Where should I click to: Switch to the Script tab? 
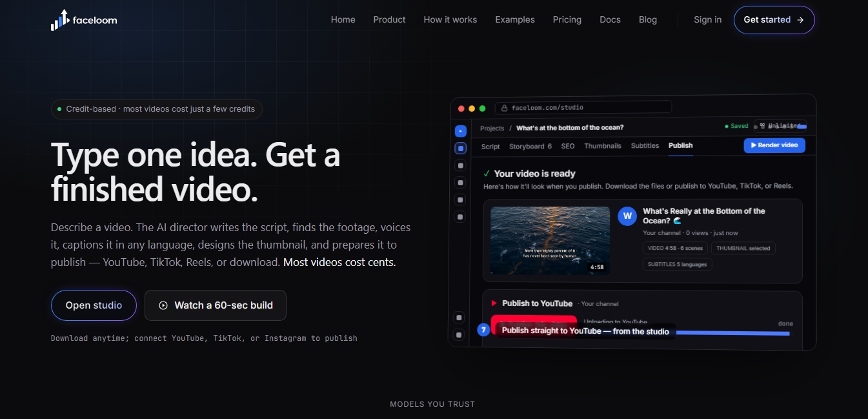point(490,146)
